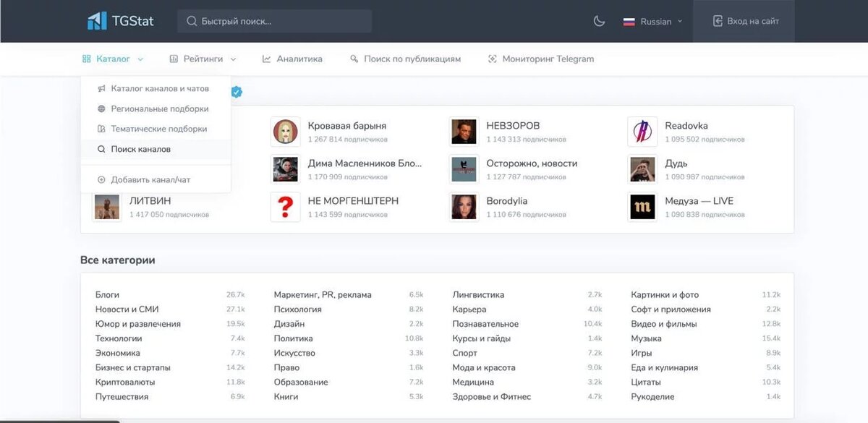
Task: Open the Borodylia channel avatar
Action: point(464,207)
